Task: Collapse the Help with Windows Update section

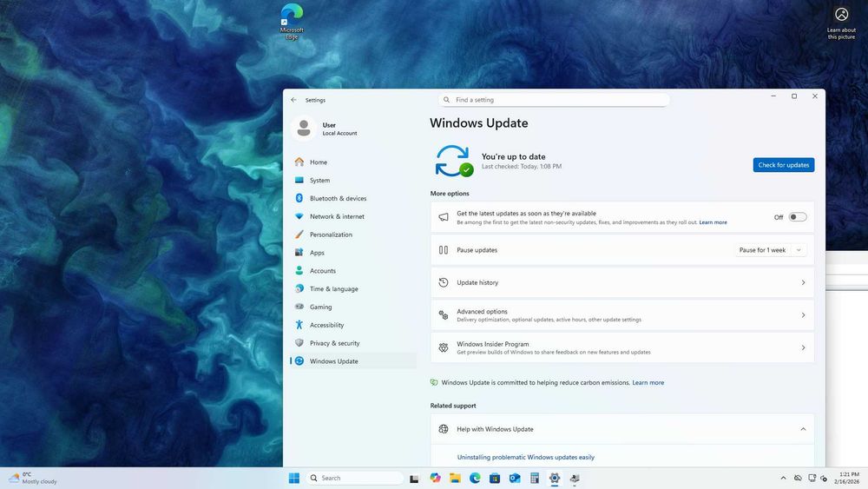Action: point(803,429)
